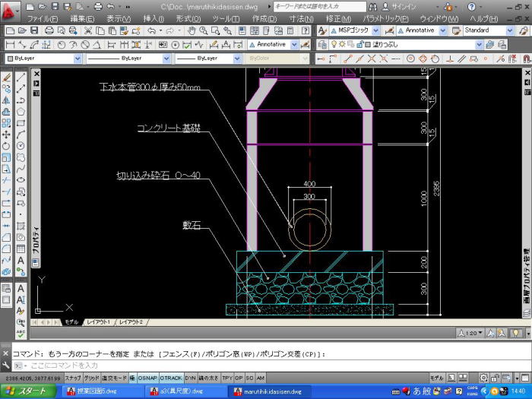The image size is (532, 399).
Task: Toggle TPY transparency in status bar
Action: click(x=227, y=378)
